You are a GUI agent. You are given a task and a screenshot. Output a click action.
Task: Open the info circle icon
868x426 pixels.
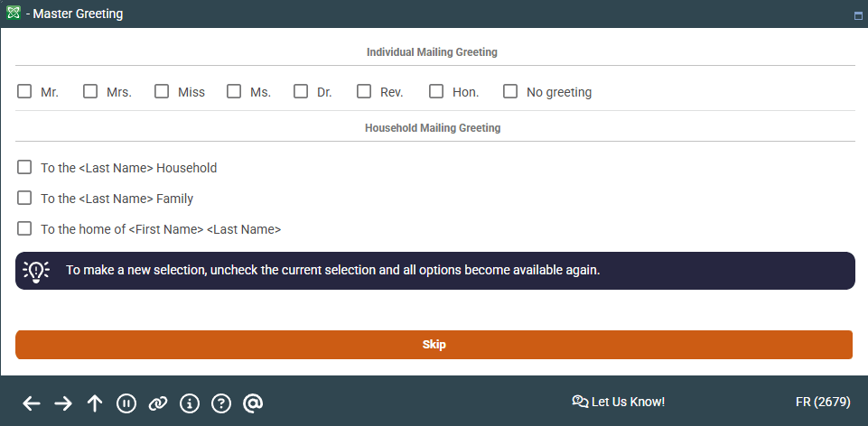tap(190, 403)
